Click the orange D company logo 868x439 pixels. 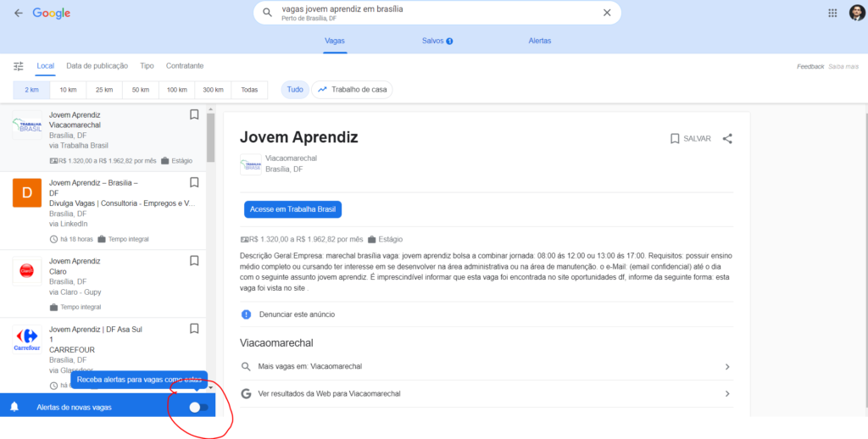point(27,192)
